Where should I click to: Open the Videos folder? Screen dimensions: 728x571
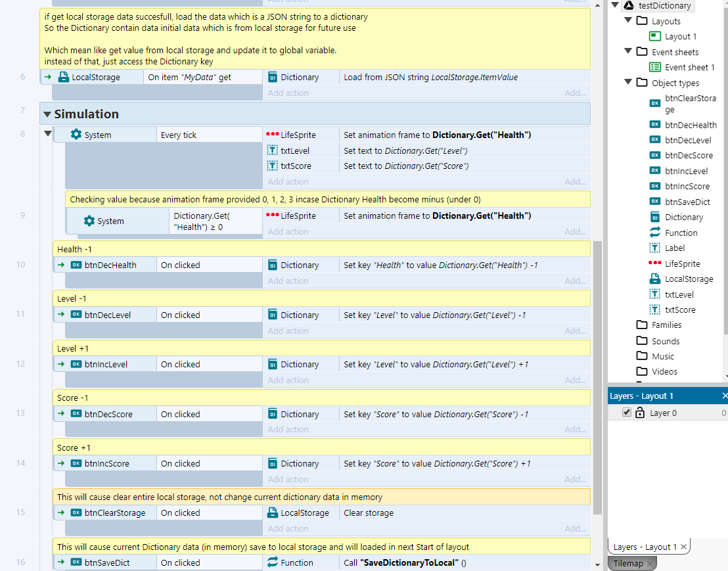coord(664,371)
